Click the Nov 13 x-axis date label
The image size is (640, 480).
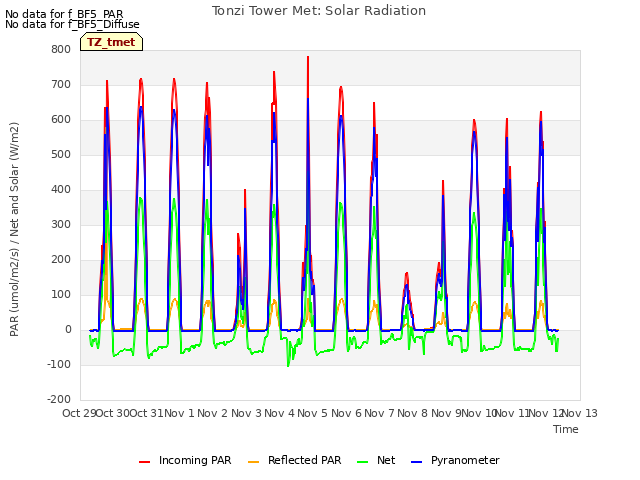[x=580, y=413]
